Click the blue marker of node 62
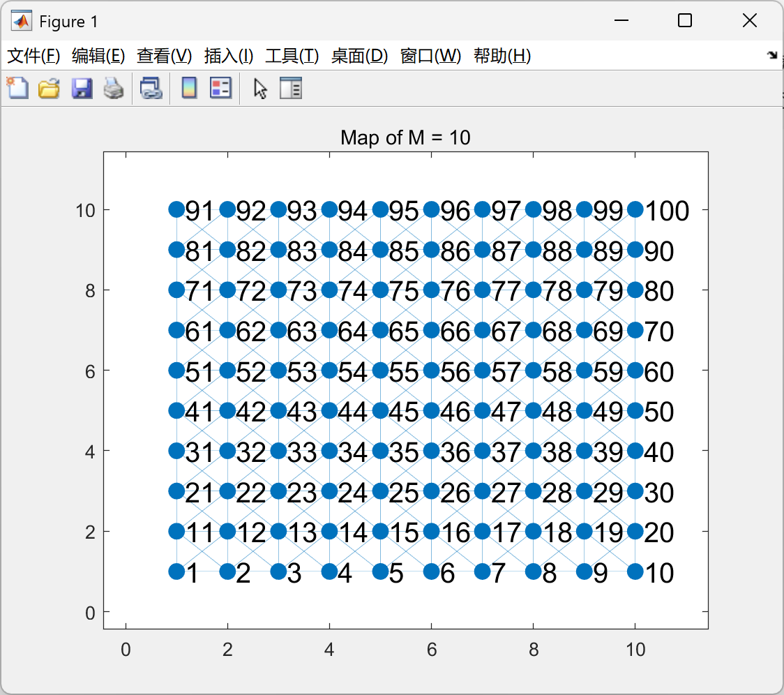 click(x=227, y=330)
